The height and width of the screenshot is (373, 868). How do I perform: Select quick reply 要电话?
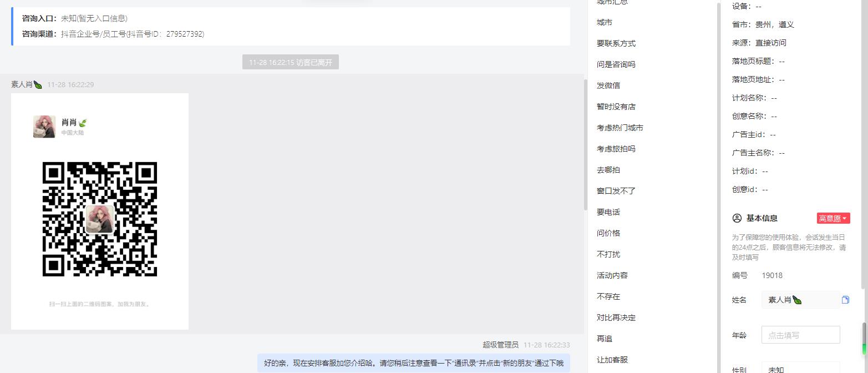tap(608, 212)
